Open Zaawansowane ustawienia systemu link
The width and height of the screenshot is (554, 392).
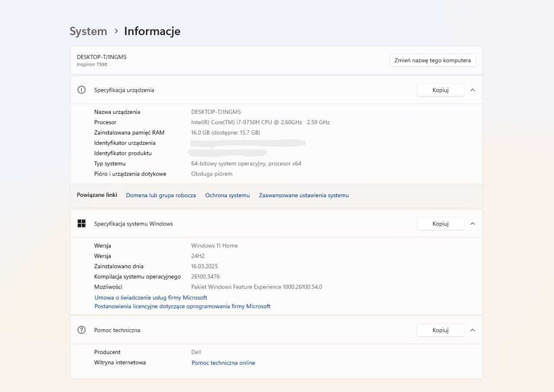tap(304, 196)
